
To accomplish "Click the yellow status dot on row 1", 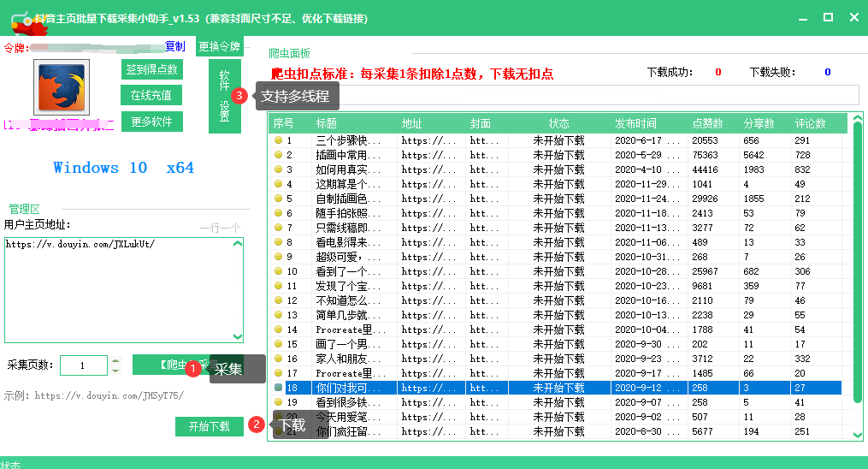I will 278,140.
